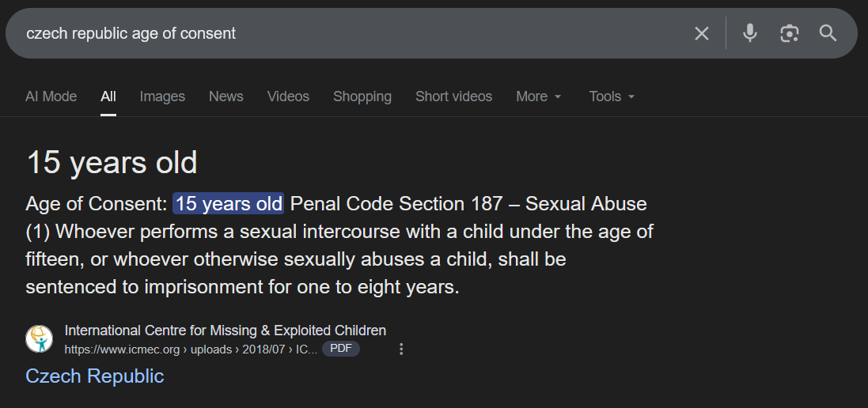Start voice search with microphone icon
This screenshot has width=868, height=408.
coord(750,33)
